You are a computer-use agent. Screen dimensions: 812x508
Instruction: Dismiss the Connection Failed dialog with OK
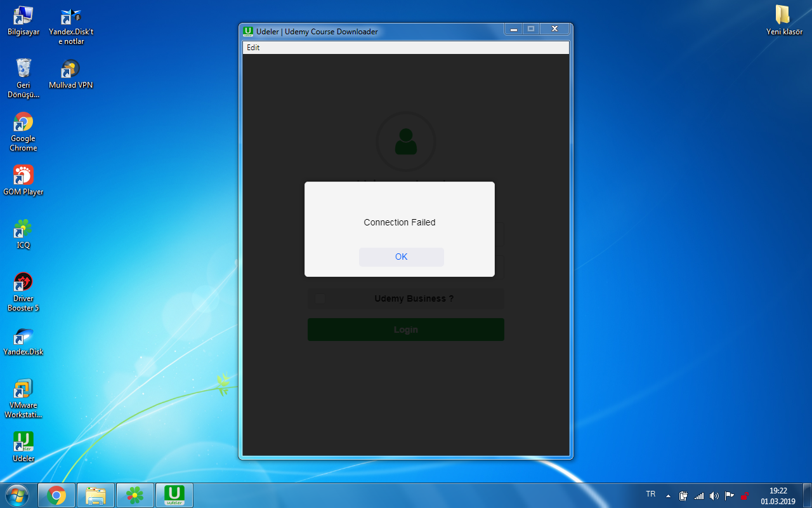402,257
